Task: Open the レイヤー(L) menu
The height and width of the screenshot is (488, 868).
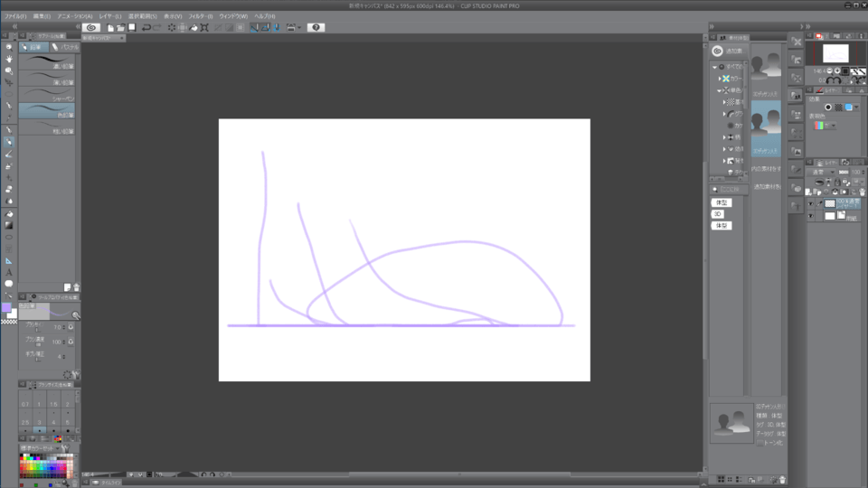Action: click(110, 16)
